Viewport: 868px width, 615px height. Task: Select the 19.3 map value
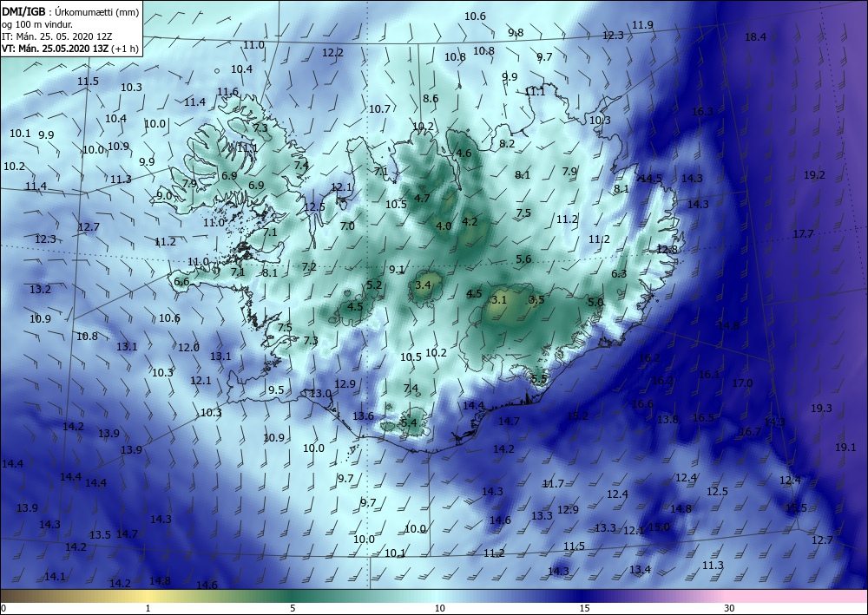click(x=821, y=409)
